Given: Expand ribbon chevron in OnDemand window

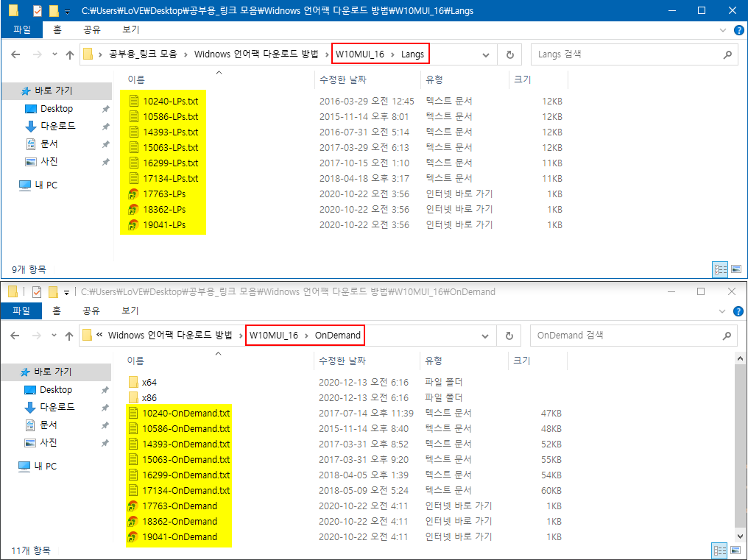Looking at the screenshot, I should [x=721, y=311].
